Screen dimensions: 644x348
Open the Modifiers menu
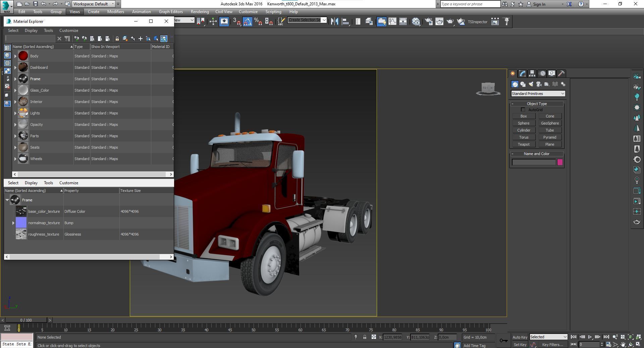(115, 12)
